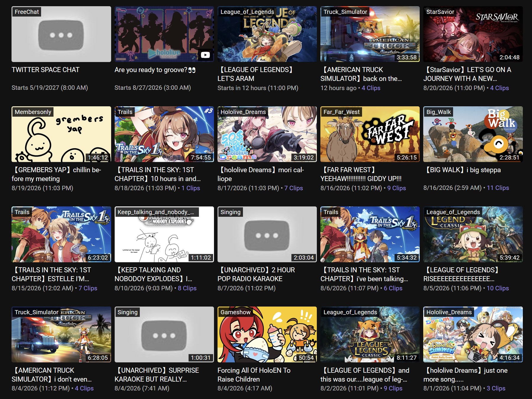
Task: Select the Hololive_Dreams tag on the just one more song video
Action: (449, 312)
